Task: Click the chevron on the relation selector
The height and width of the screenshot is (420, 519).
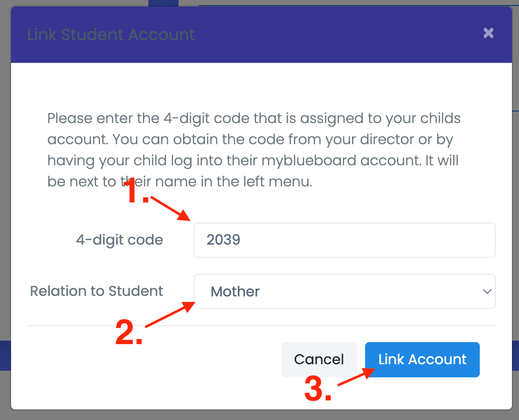Action: point(486,291)
